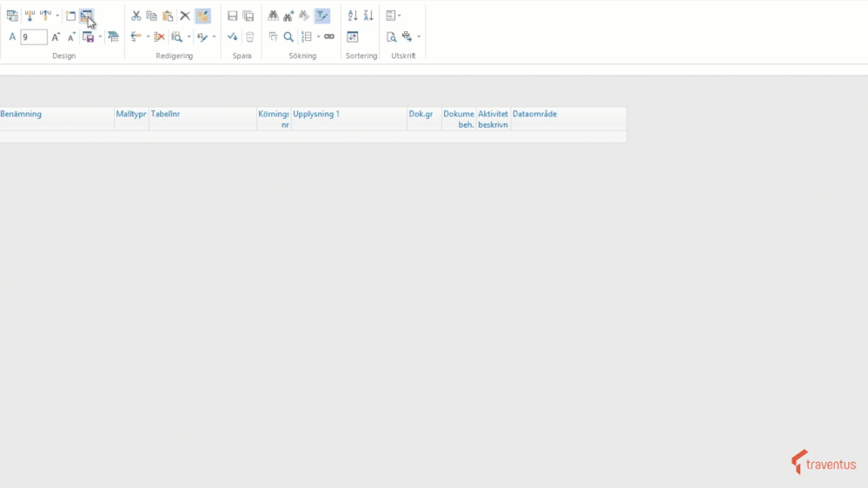Click the numbered list icon
The width and height of the screenshot is (868, 488).
pyautogui.click(x=307, y=37)
